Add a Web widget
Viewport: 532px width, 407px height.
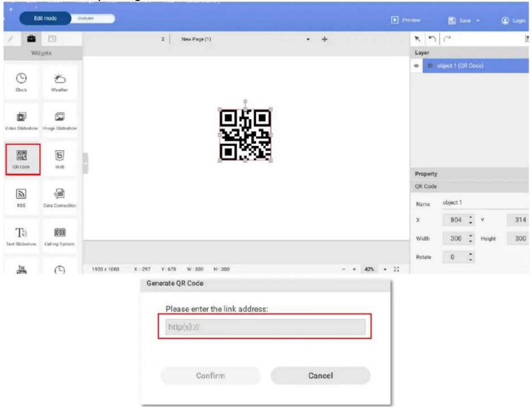(x=60, y=159)
